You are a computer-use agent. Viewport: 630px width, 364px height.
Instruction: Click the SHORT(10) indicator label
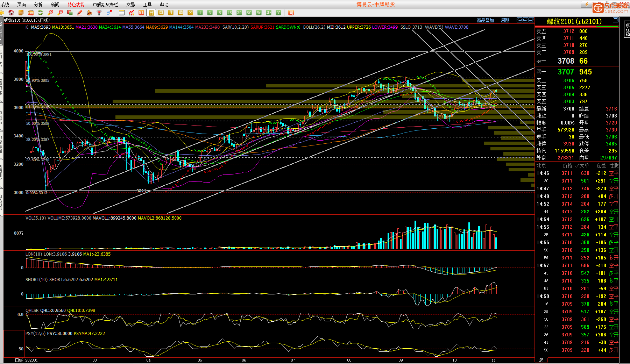pyautogui.click(x=36, y=280)
